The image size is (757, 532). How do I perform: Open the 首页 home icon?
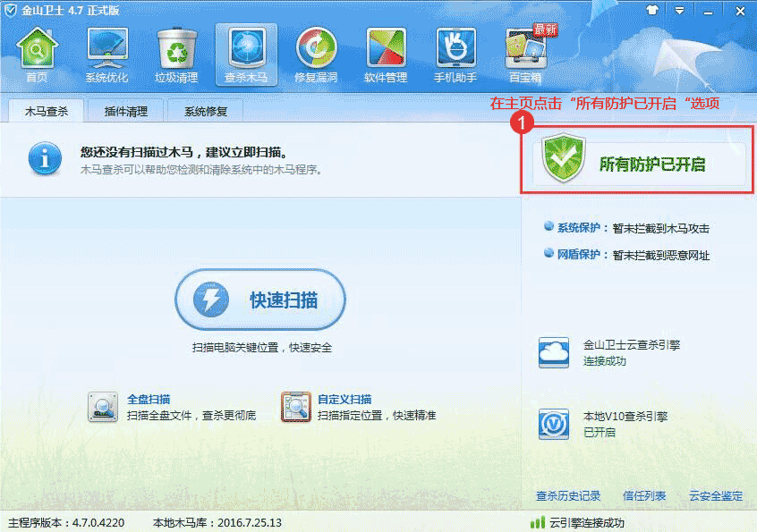(37, 55)
